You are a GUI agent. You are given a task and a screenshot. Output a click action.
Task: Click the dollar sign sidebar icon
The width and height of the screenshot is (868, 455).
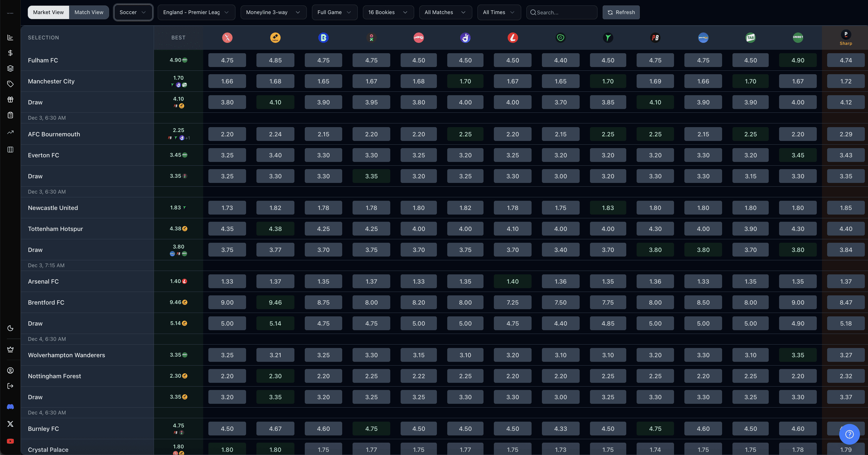click(10, 53)
